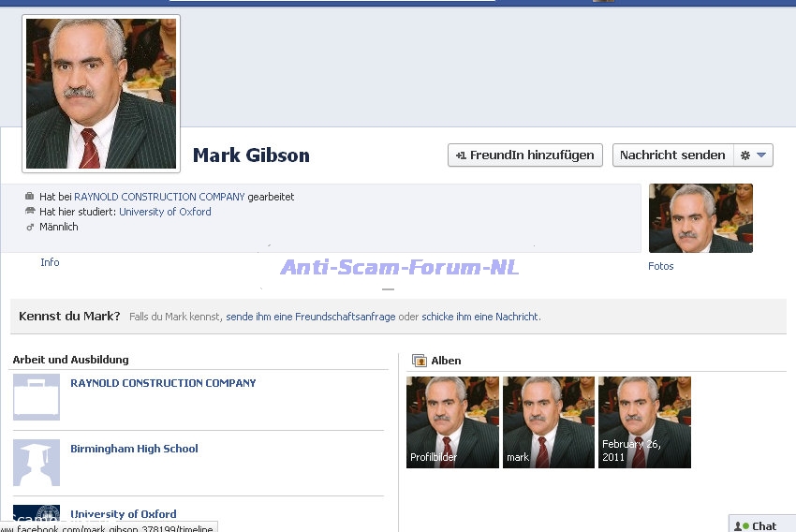Click the large profile picture

(101, 94)
